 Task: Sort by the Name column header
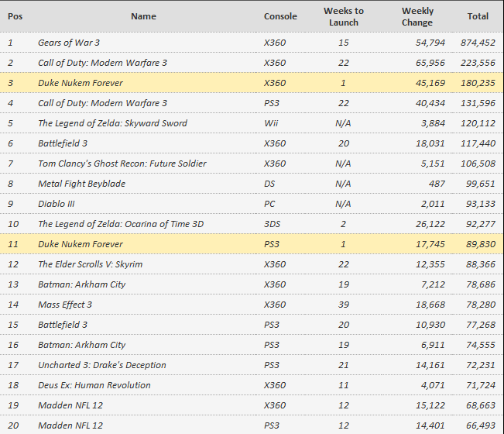pos(143,16)
